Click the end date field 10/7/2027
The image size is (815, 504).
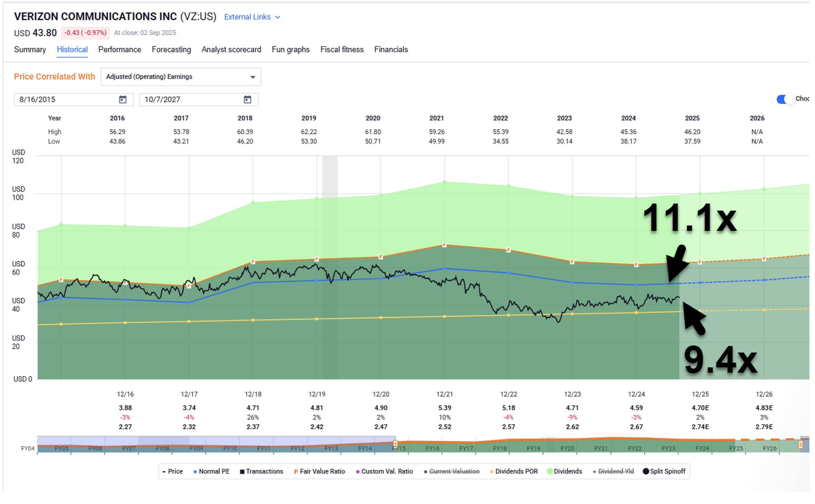tap(199, 100)
